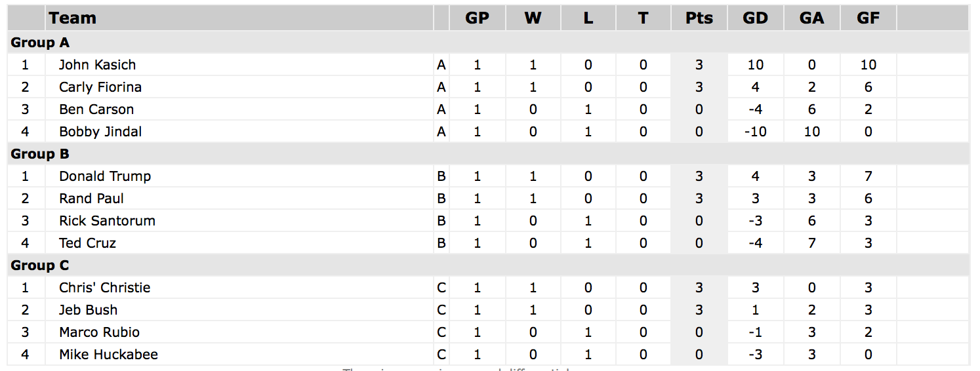Click the GP column header
This screenshot has width=980, height=371.
tap(477, 18)
